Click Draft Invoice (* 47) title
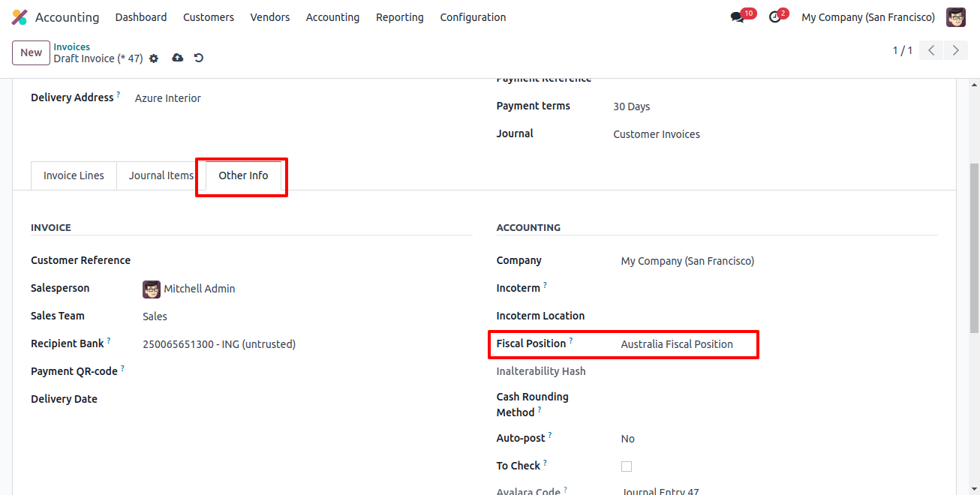Viewport: 980px width, 495px height. pyautogui.click(x=98, y=58)
